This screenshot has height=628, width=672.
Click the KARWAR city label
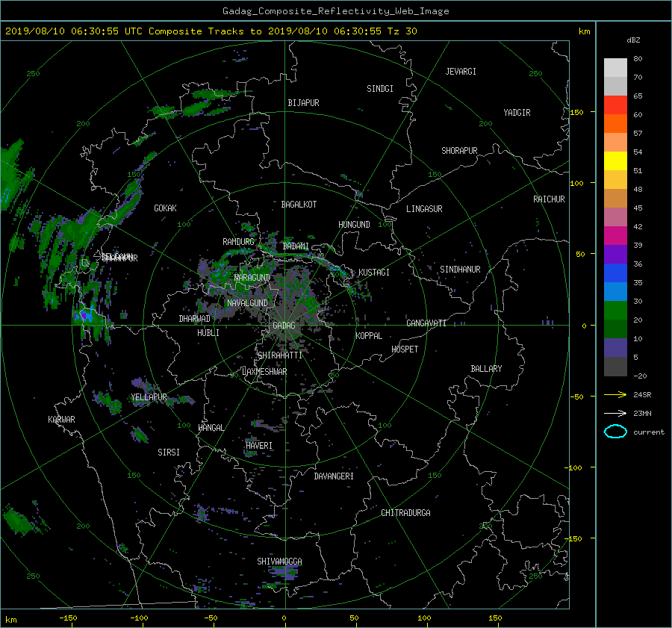pos(61,420)
